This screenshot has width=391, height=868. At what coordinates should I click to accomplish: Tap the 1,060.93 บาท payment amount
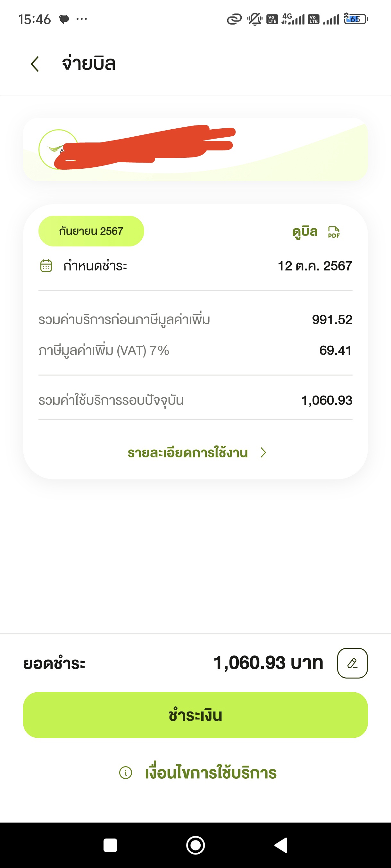(x=268, y=663)
